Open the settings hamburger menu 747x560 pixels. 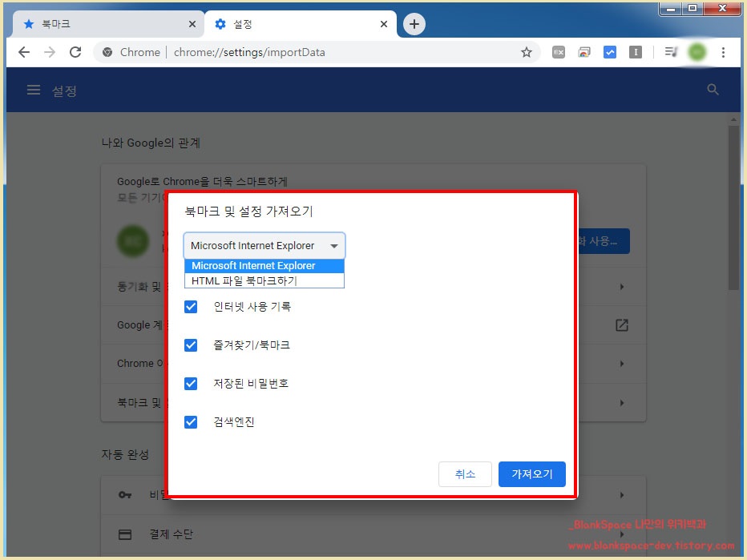pos(34,90)
